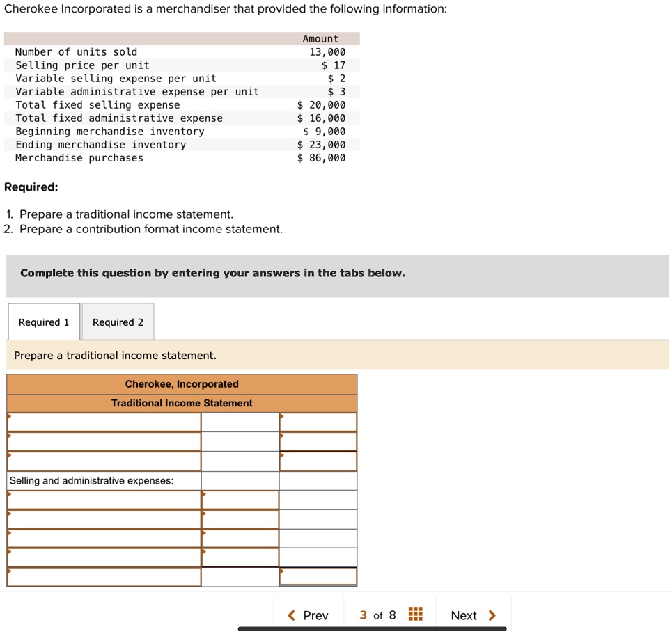Click the Next chevron arrow icon
Image resolution: width=672 pixels, height=634 pixels.
coord(492,616)
